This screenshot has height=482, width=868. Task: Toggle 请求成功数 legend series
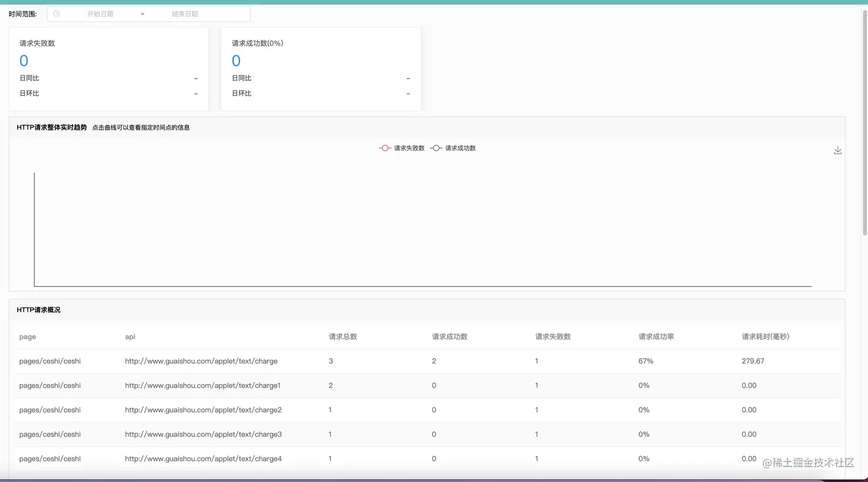(x=453, y=148)
